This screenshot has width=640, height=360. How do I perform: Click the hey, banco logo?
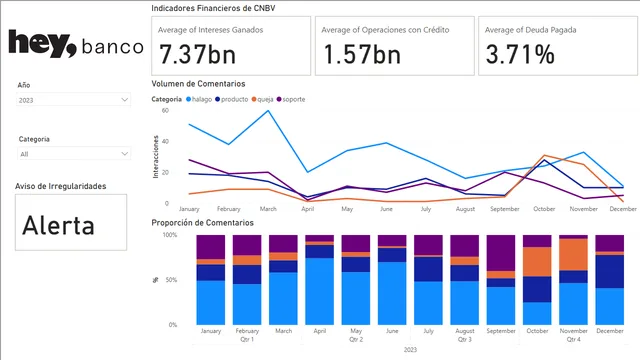(76, 44)
